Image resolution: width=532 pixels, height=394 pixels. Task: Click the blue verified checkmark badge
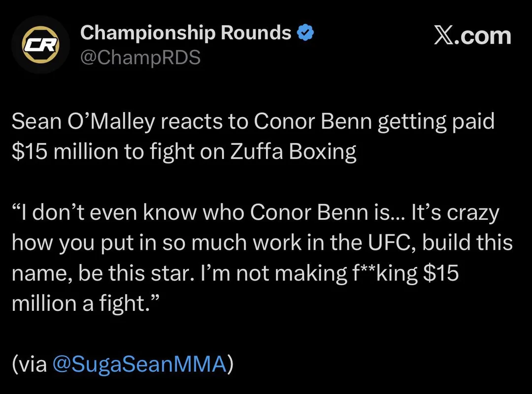click(x=305, y=33)
